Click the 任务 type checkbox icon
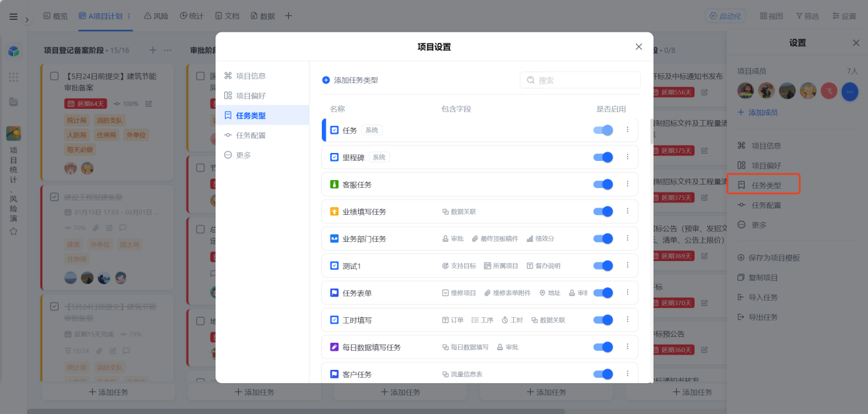 [x=334, y=131]
